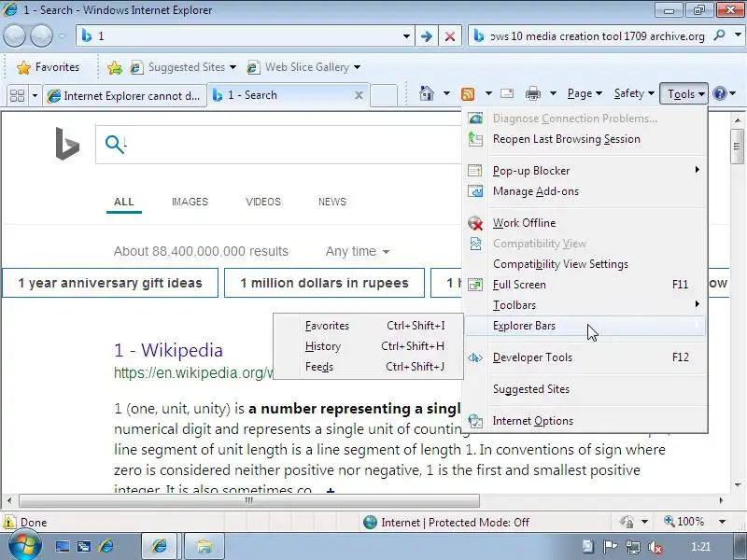Open Developer Tools
Screen dimensions: 747x560
[x=585, y=357]
